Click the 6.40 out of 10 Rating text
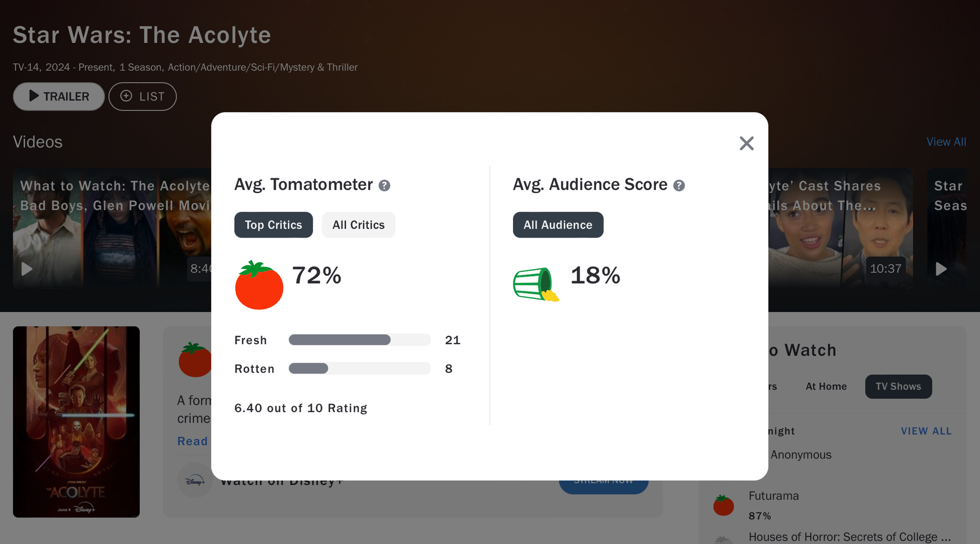Image resolution: width=980 pixels, height=544 pixels. [x=301, y=408]
